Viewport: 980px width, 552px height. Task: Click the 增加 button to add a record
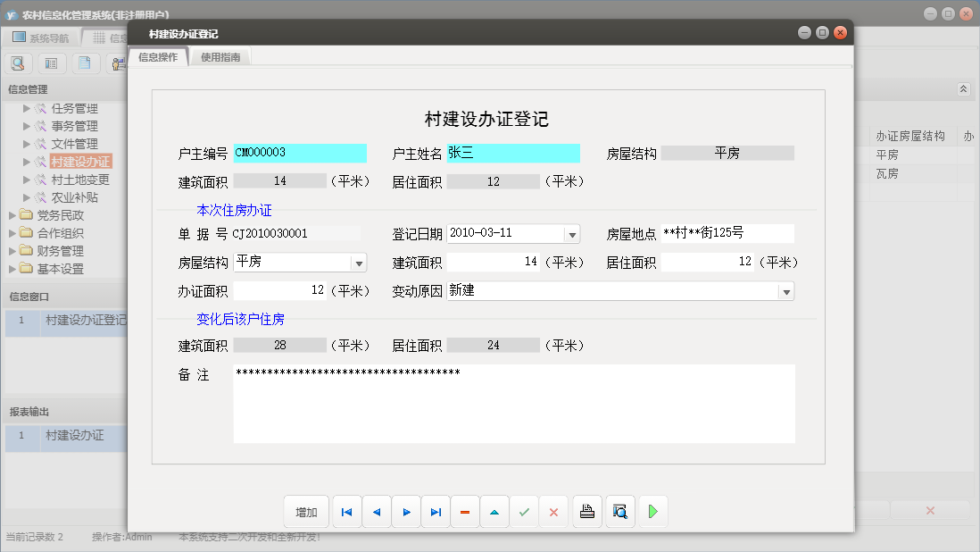306,511
